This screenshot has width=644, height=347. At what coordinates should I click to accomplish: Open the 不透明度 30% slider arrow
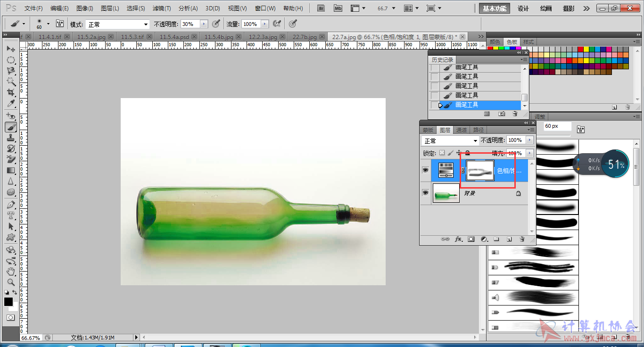[204, 24]
